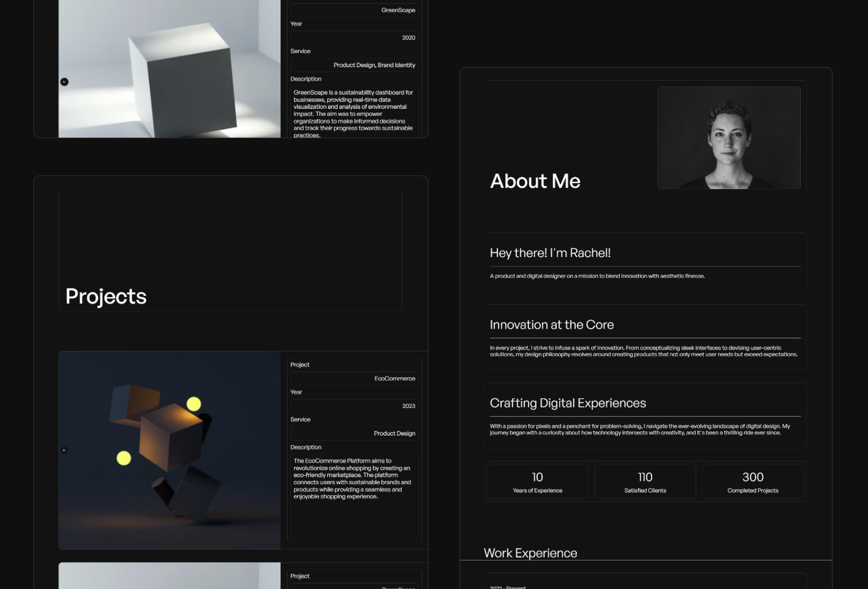Click the 10 Years of Experience stat card
868x589 pixels.
[x=537, y=482]
